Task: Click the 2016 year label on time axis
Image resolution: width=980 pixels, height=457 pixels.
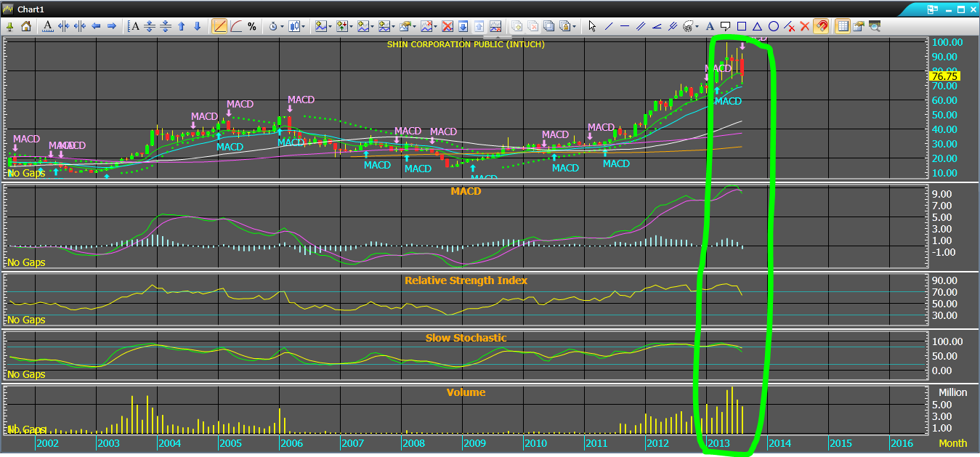Action: click(902, 443)
